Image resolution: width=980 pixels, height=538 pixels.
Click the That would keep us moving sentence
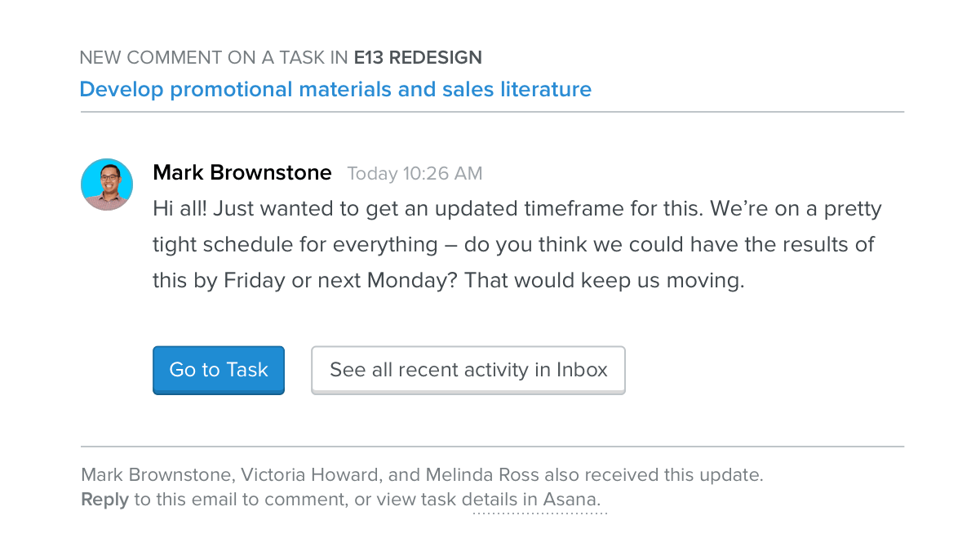click(x=605, y=281)
